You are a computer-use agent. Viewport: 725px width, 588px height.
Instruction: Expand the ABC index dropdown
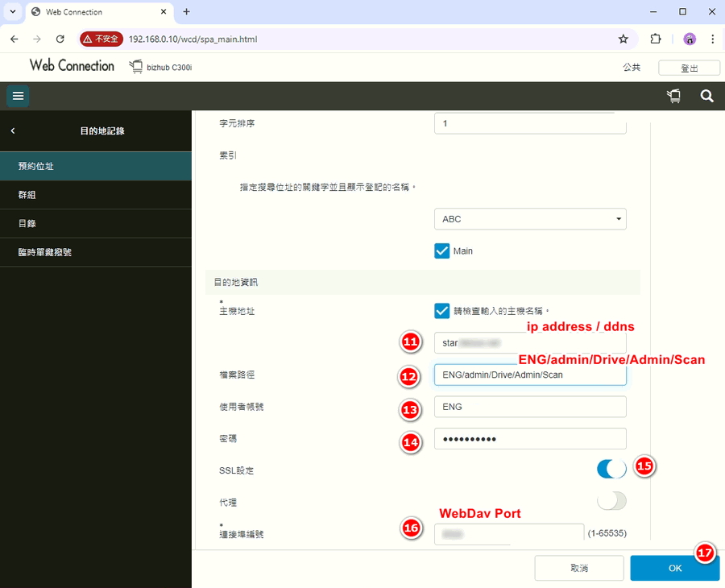click(x=529, y=219)
